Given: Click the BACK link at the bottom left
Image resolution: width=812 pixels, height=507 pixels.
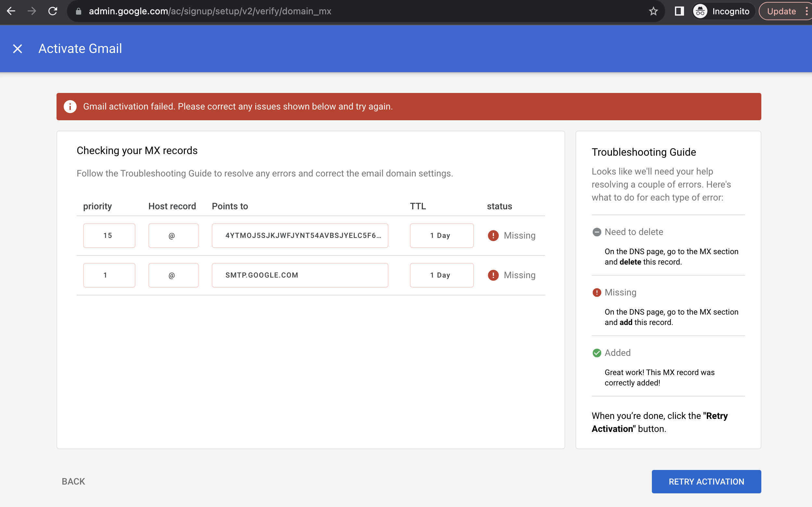Looking at the screenshot, I should click(73, 481).
